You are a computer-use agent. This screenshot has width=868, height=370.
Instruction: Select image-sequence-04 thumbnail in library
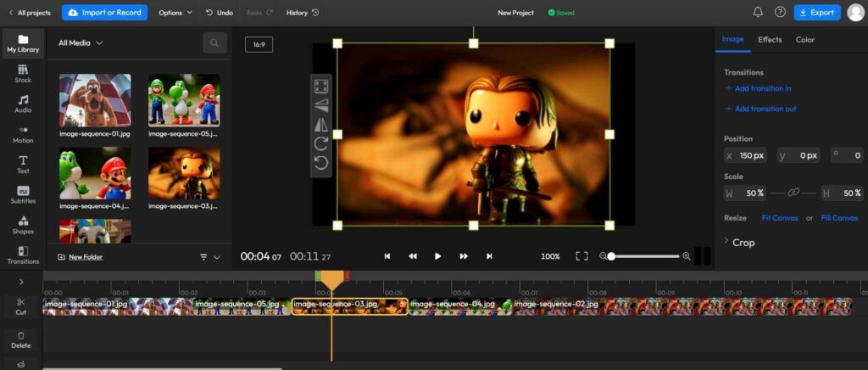tap(95, 173)
